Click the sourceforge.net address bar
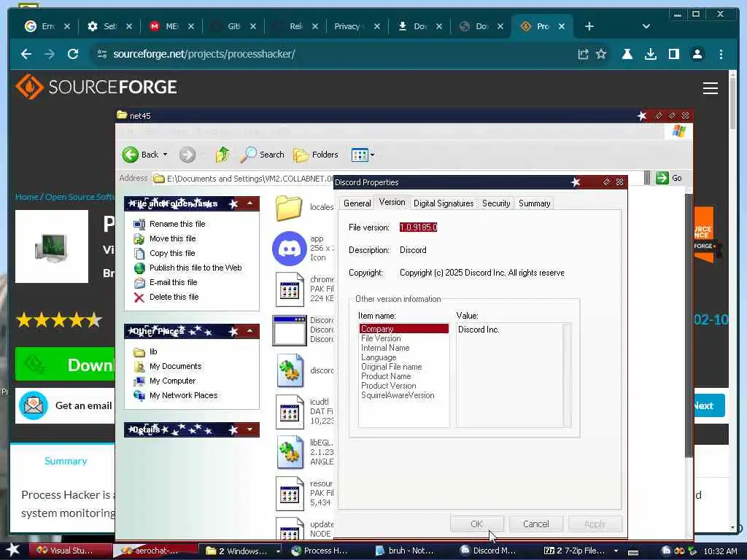 tap(333, 54)
